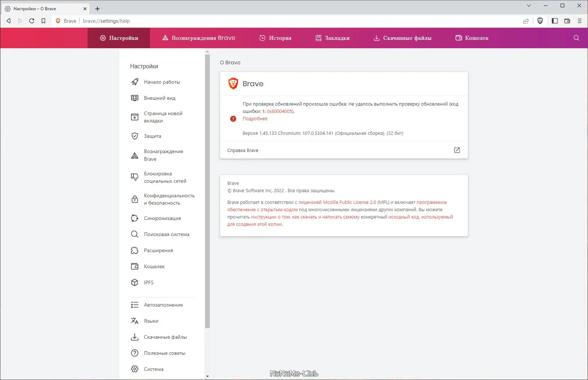
Task: Click the translate icon for Языки
Action: coord(135,321)
